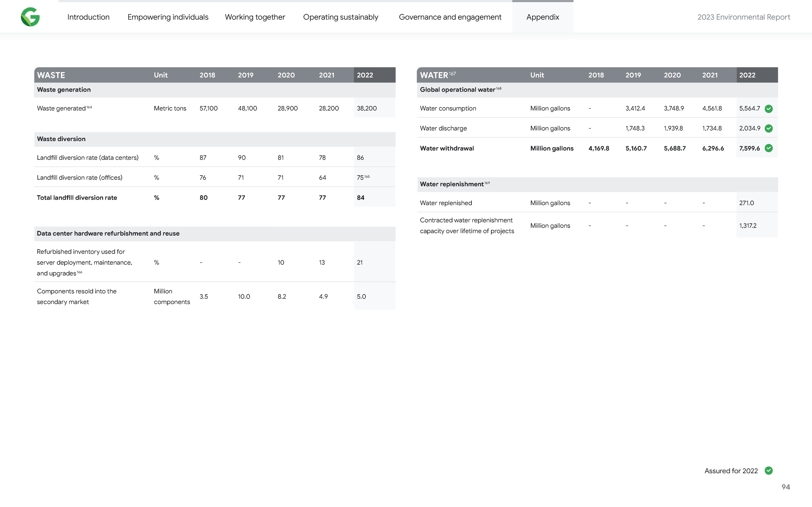
Task: Click the Water replenished row label
Action: point(446,203)
